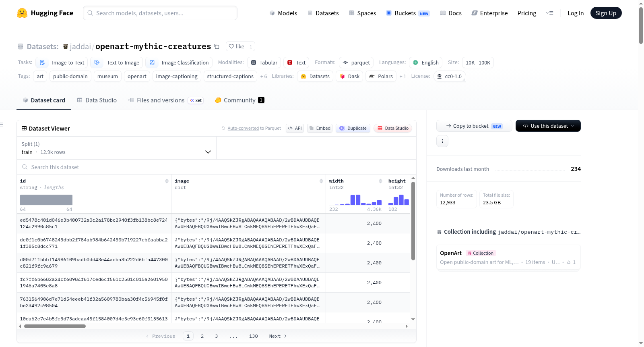Click the id lengths histogram bar
Viewport: 644px width, 347px height.
(46, 200)
